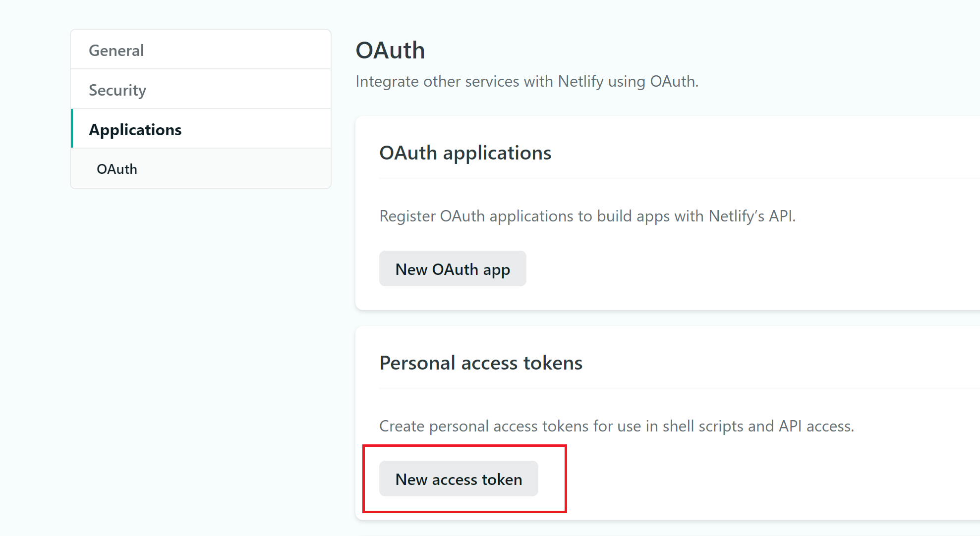Open the OAuth sub-item in the sidebar
The image size is (980, 536).
pyautogui.click(x=117, y=169)
